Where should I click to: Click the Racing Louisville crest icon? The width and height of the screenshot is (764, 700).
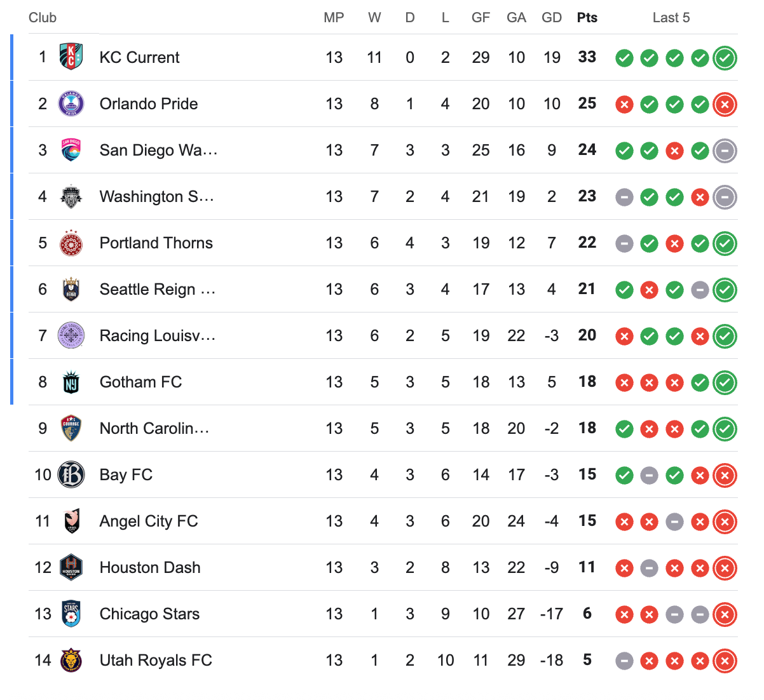click(x=71, y=335)
